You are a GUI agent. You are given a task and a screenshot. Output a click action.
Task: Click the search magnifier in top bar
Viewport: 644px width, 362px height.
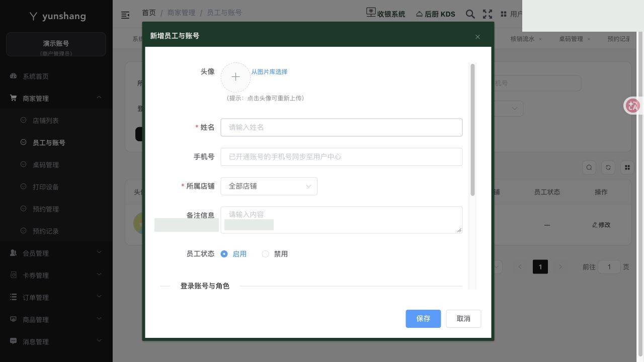click(x=470, y=14)
